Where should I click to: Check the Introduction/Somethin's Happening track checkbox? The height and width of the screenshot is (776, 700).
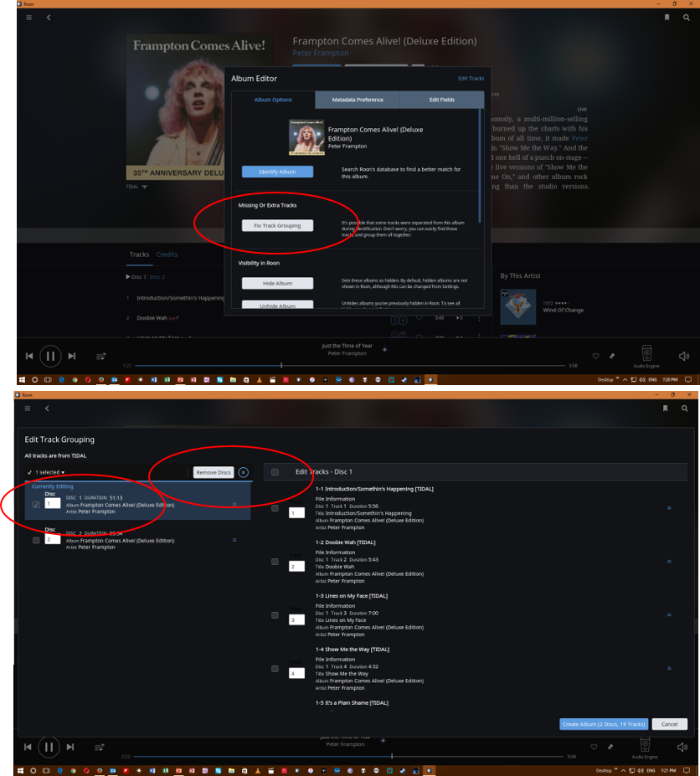click(x=275, y=508)
